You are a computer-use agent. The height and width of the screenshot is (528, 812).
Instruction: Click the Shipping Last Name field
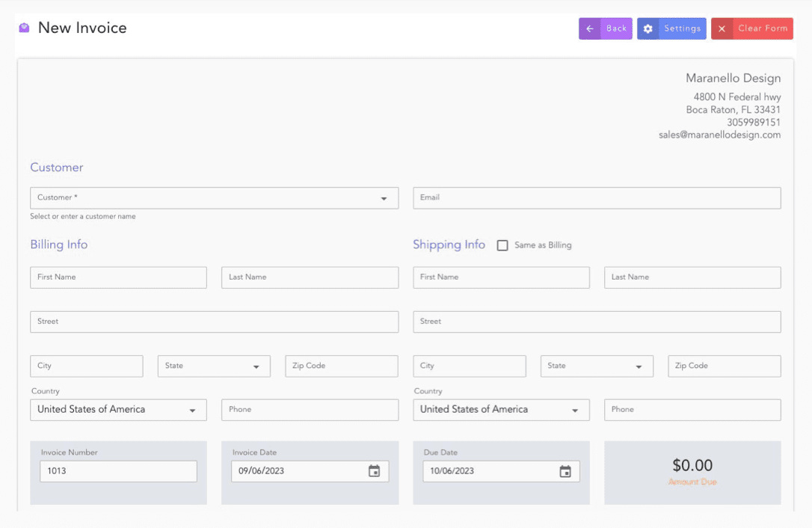(692, 277)
